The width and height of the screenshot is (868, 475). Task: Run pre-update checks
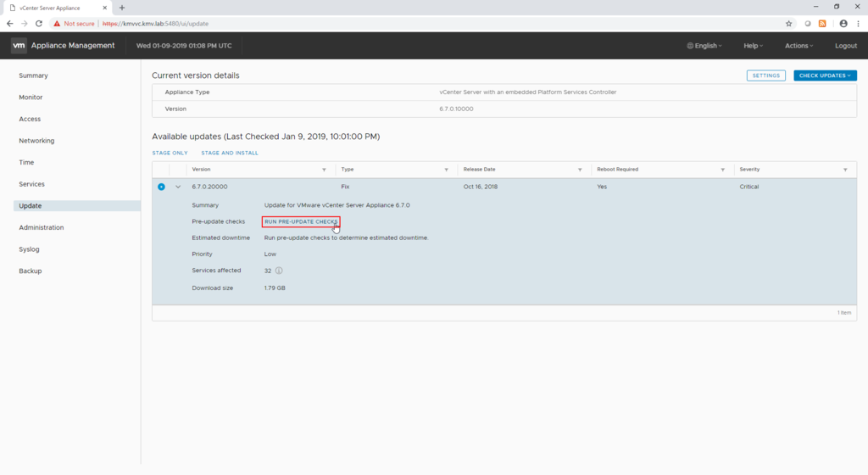(301, 221)
